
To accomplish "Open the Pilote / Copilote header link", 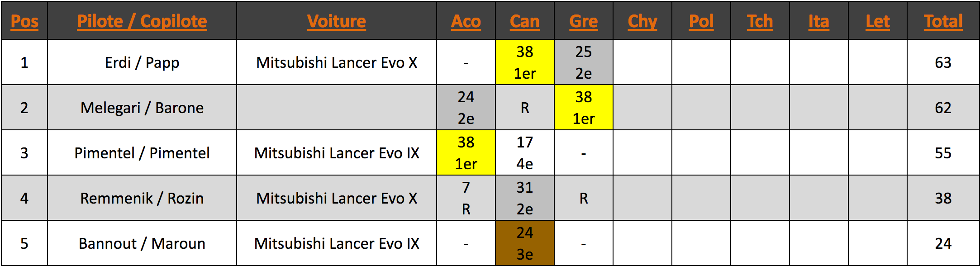I will [x=142, y=21].
